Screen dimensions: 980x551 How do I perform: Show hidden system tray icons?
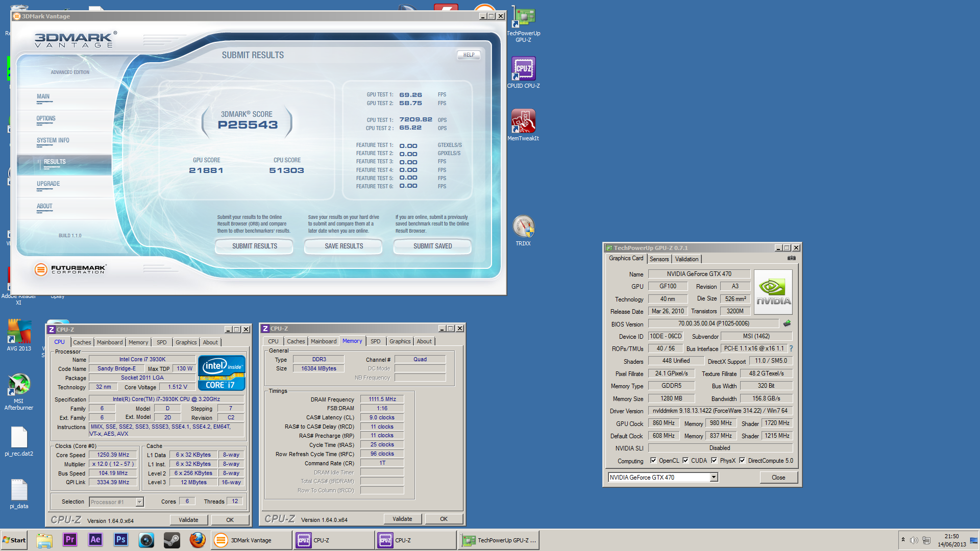tap(903, 540)
